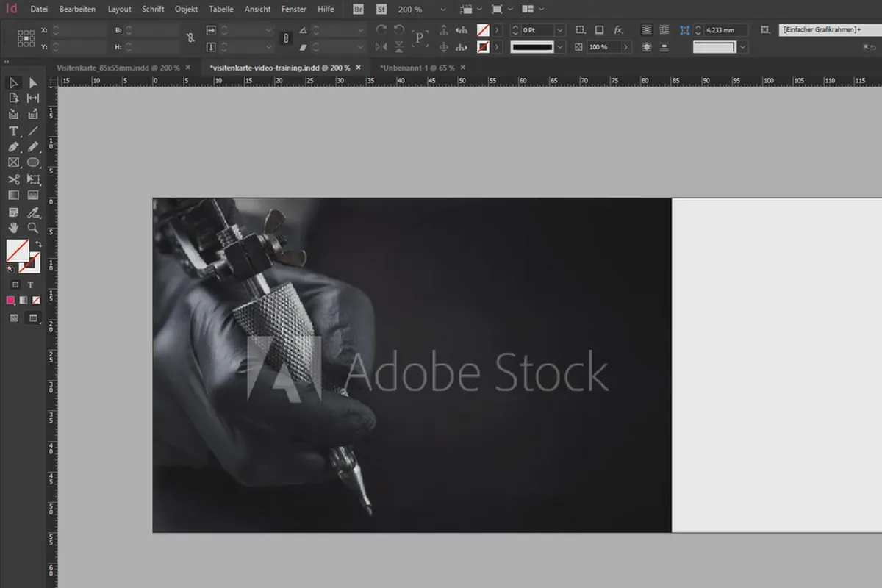
Task: Open the Objekt menu
Action: click(186, 10)
